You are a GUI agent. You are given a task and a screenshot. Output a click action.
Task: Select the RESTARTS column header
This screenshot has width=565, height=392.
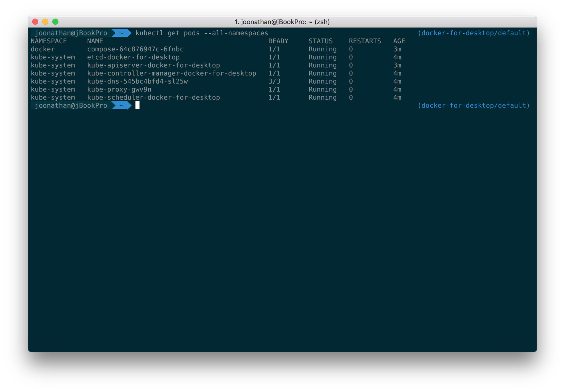tap(365, 41)
